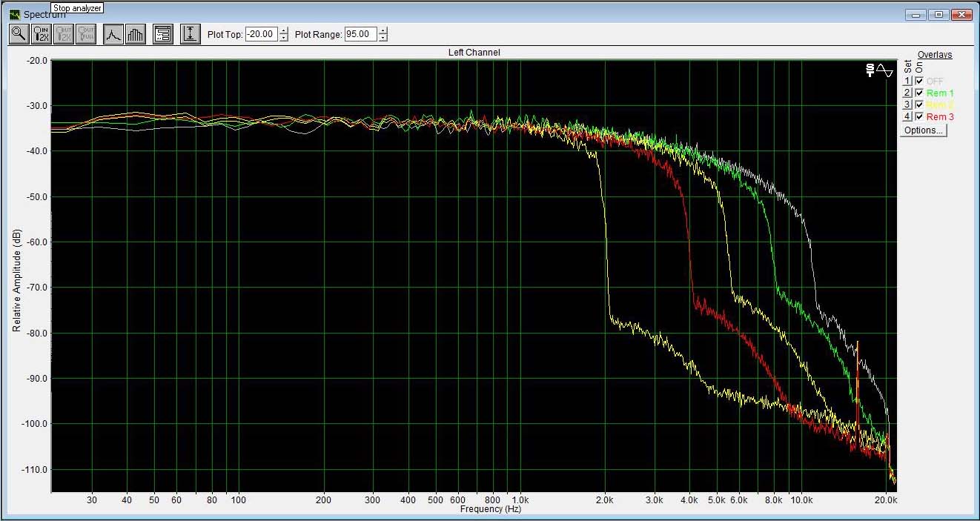The width and height of the screenshot is (980, 521).
Task: Click Set overlay 4 button
Action: click(907, 116)
